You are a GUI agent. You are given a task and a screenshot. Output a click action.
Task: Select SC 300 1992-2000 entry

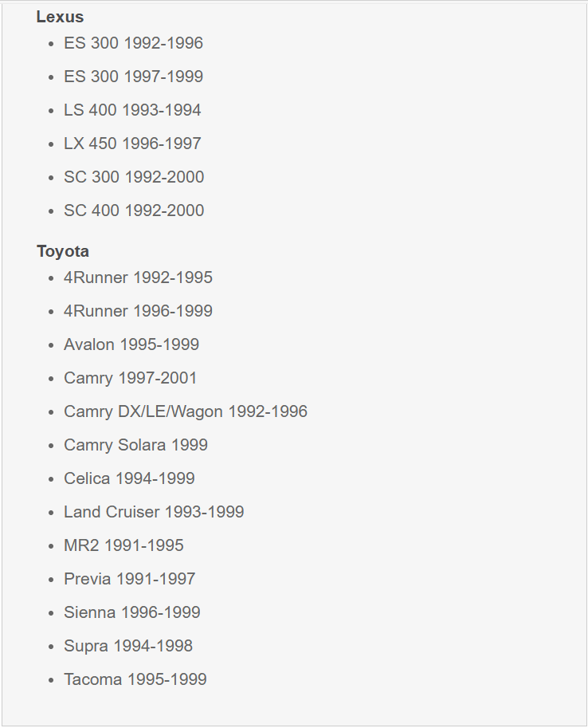134,177
